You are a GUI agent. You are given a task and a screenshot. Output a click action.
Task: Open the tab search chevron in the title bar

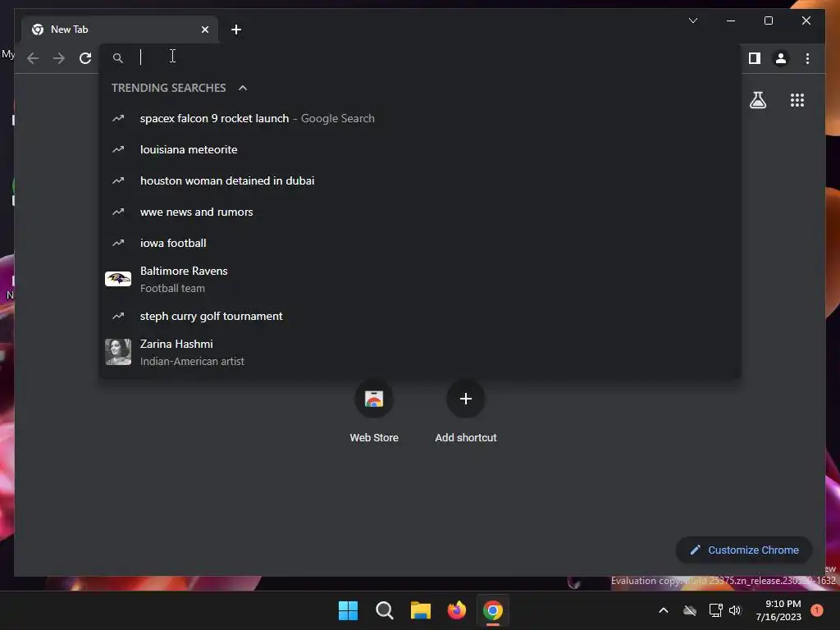coord(692,21)
